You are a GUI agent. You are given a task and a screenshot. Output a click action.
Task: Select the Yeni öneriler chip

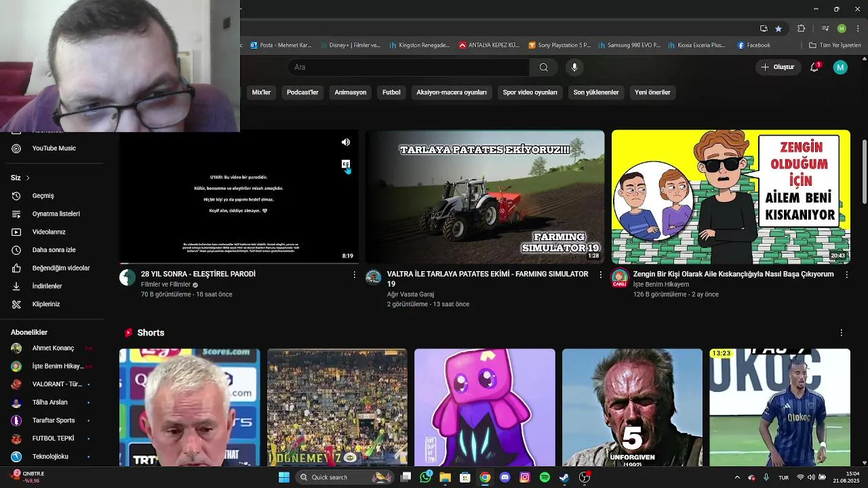click(x=652, y=92)
